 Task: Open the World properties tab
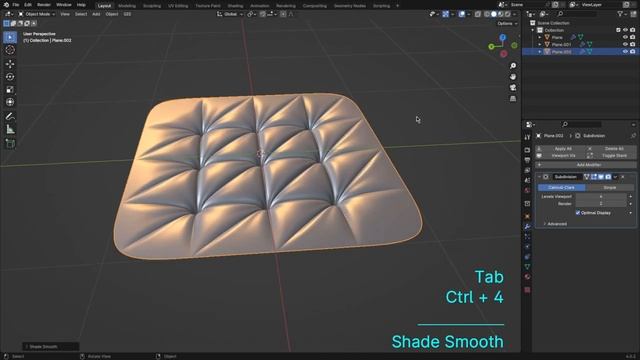pos(527,190)
